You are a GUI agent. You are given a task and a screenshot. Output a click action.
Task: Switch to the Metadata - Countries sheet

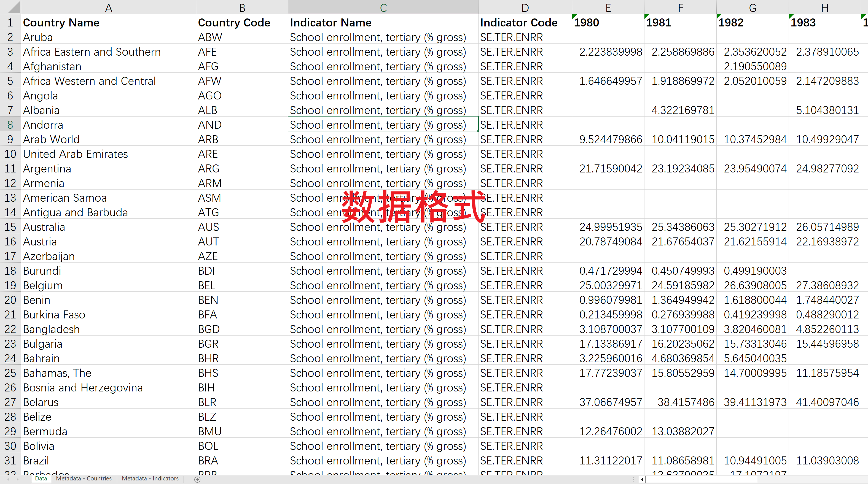click(84, 478)
